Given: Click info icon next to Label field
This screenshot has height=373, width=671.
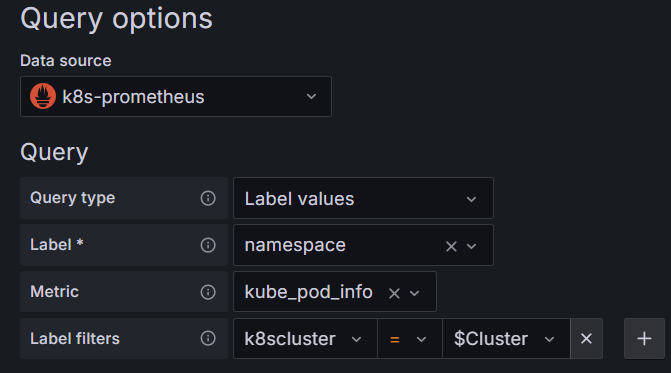Looking at the screenshot, I should point(208,245).
